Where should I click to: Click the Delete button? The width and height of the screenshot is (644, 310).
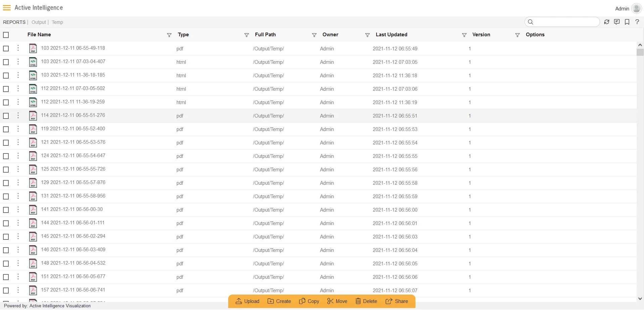click(x=366, y=301)
